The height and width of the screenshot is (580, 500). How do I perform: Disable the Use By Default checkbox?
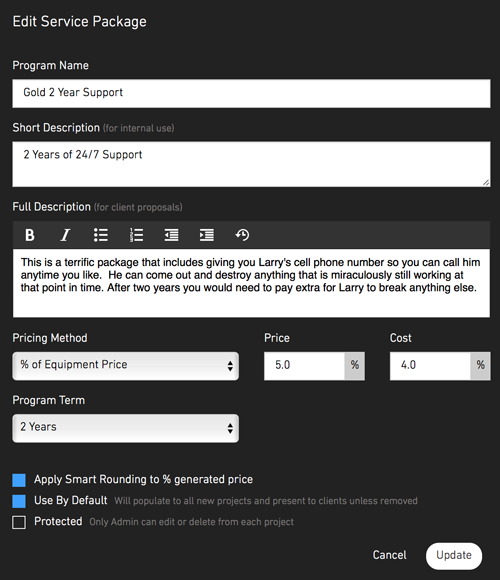(x=19, y=501)
